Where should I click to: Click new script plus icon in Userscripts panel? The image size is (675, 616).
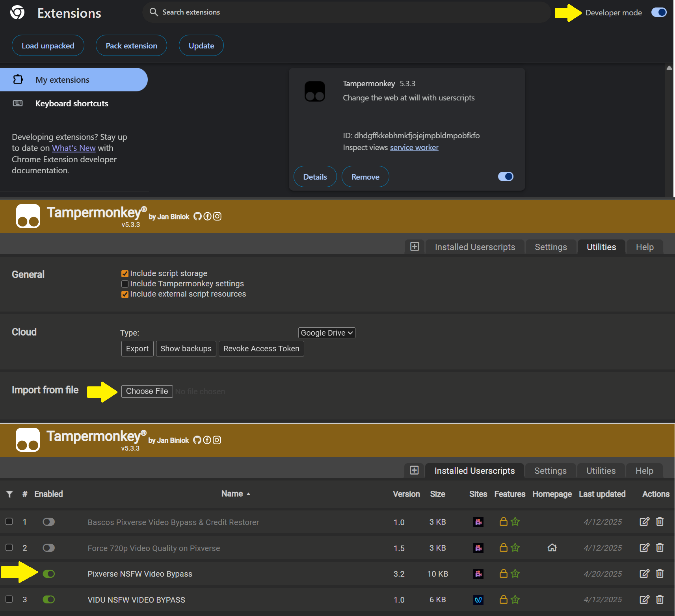[414, 470]
